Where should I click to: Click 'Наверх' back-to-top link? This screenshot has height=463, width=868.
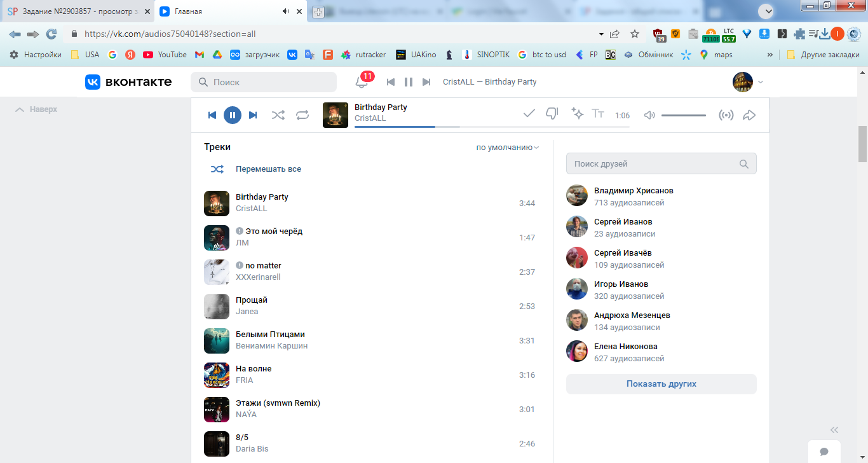[x=36, y=109]
